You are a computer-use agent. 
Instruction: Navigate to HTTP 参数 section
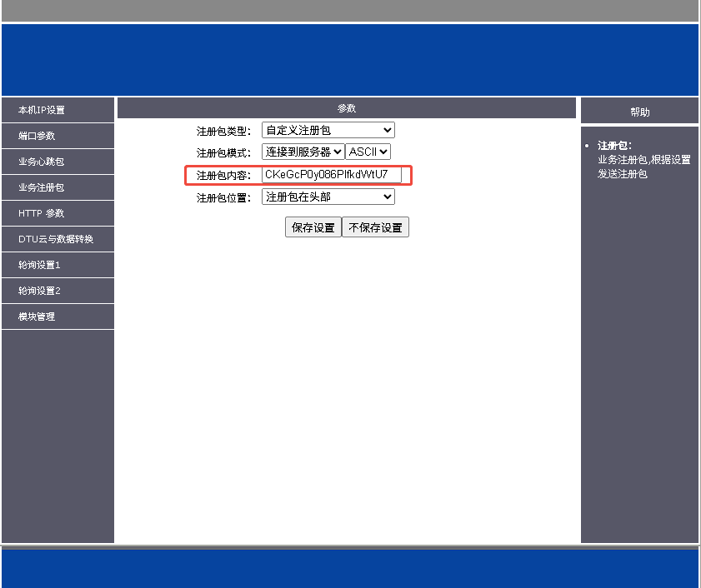[42, 213]
